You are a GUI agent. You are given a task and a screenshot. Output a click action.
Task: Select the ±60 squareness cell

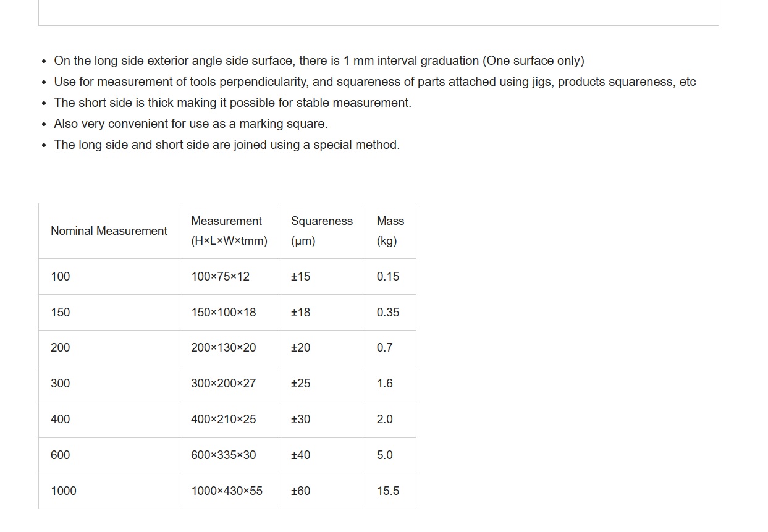[322, 491]
